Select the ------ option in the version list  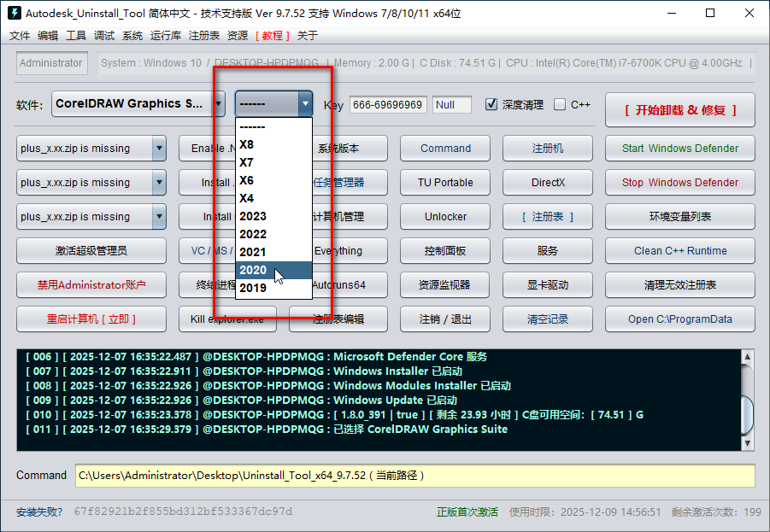coord(274,126)
